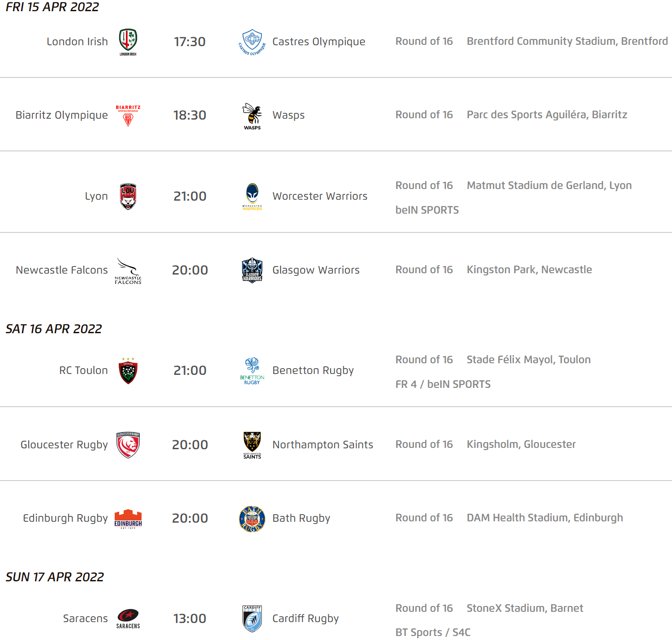This screenshot has height=640, width=672.
Task: Click the Newcastle Falcons logo
Action: pos(128,271)
